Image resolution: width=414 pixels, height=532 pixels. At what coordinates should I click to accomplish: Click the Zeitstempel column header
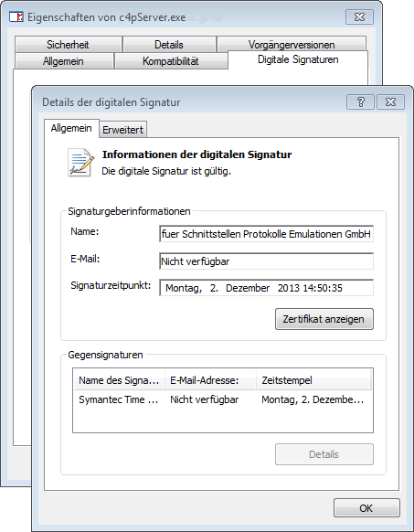click(313, 380)
